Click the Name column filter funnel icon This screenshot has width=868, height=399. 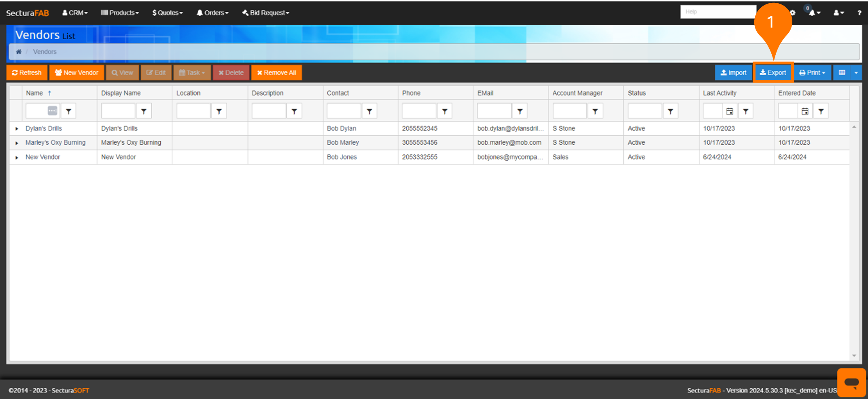click(x=68, y=111)
